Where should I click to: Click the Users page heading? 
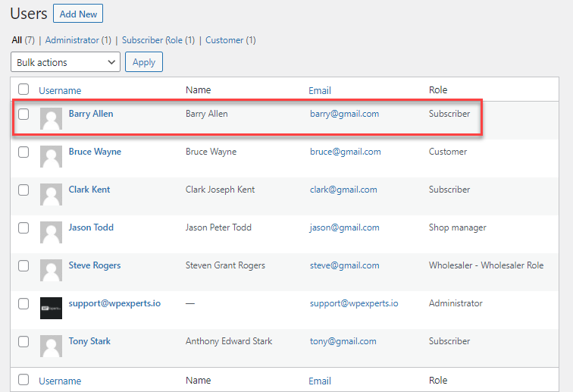coord(29,14)
